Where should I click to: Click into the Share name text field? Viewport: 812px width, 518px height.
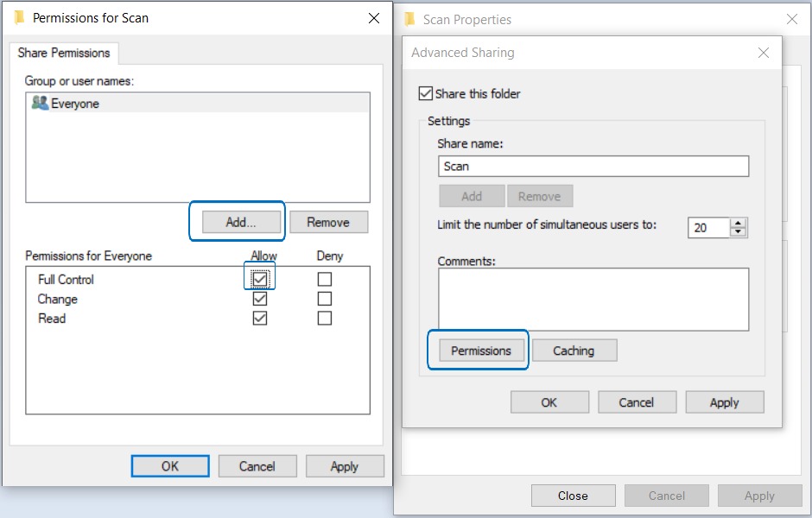(x=593, y=166)
